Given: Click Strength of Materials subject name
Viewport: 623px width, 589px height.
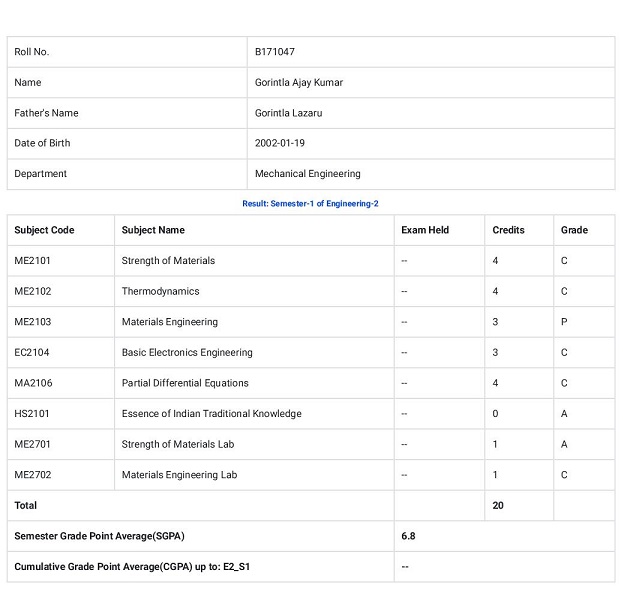Looking at the screenshot, I should pyautogui.click(x=168, y=261).
